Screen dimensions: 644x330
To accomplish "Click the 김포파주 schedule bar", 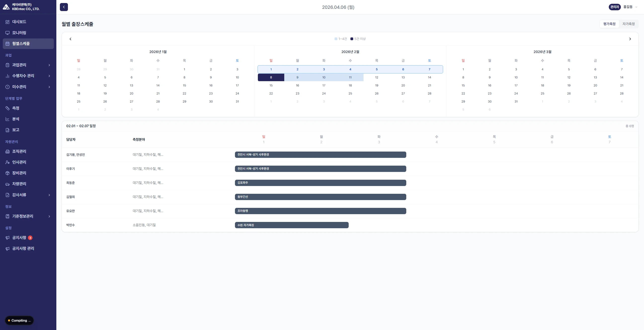I will (x=320, y=183).
